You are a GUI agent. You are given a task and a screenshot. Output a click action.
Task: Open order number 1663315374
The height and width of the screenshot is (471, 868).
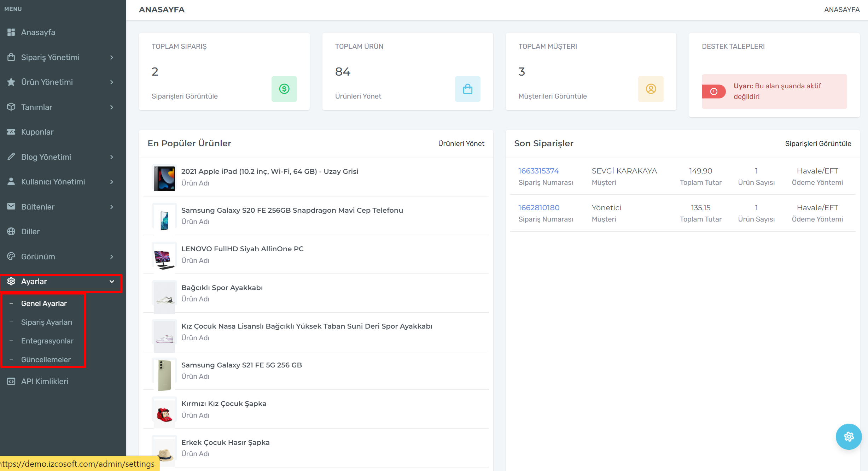538,171
